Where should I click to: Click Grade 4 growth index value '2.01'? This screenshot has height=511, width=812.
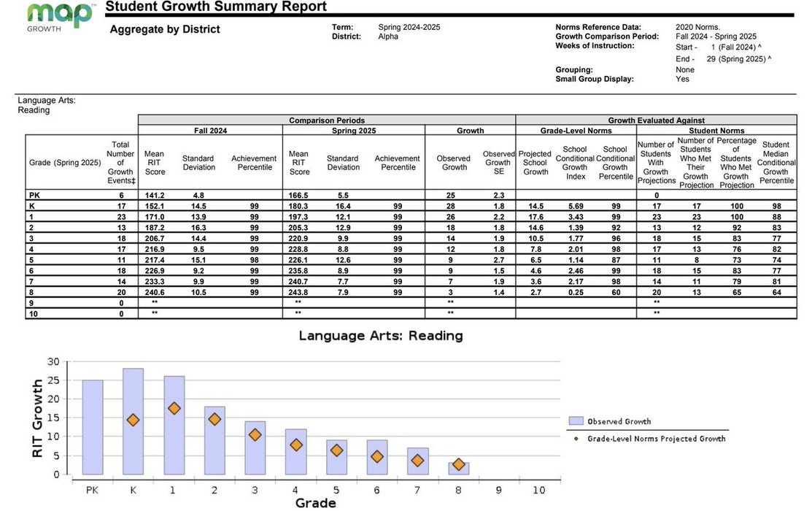coord(576,249)
